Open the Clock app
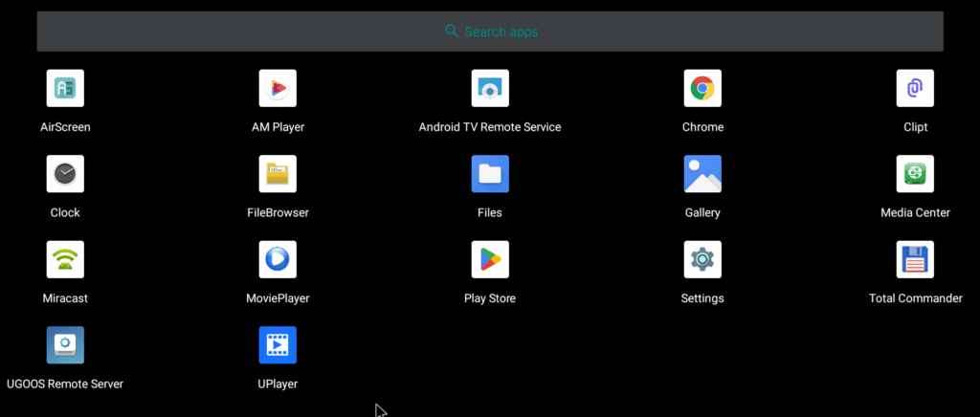 (x=65, y=174)
